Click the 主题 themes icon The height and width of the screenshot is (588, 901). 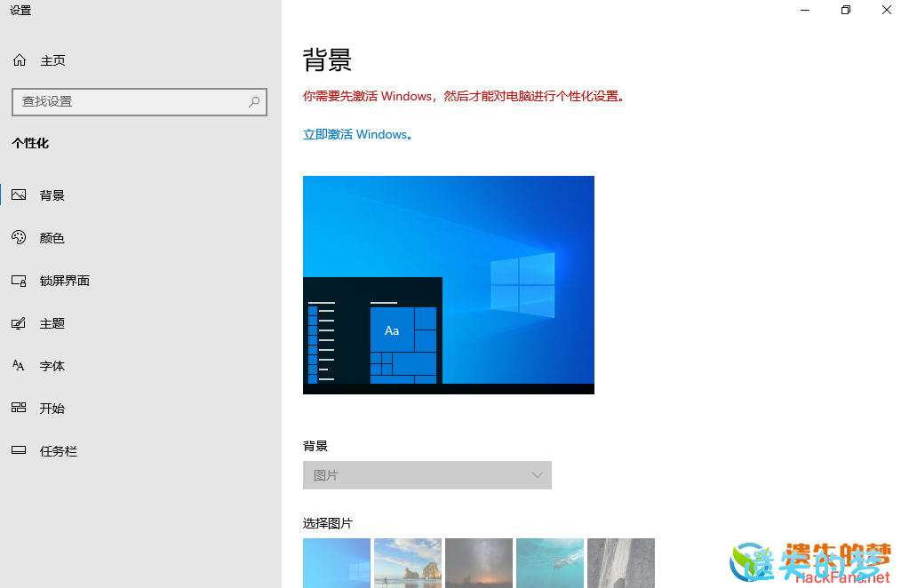[19, 322]
